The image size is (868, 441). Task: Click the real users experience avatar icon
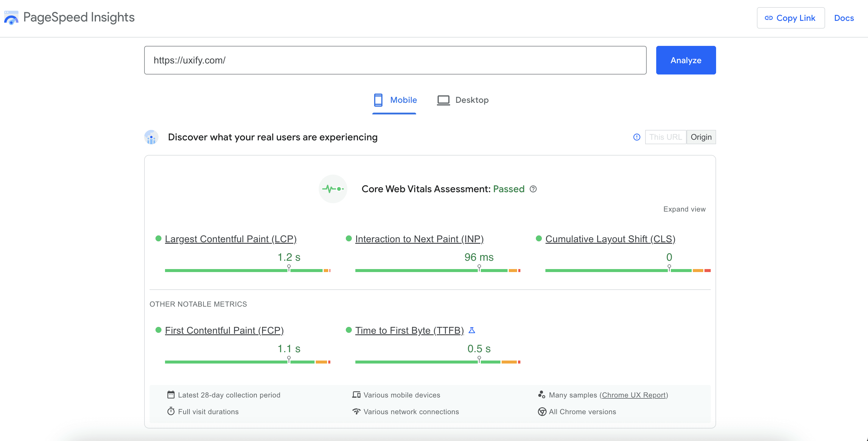tap(151, 137)
